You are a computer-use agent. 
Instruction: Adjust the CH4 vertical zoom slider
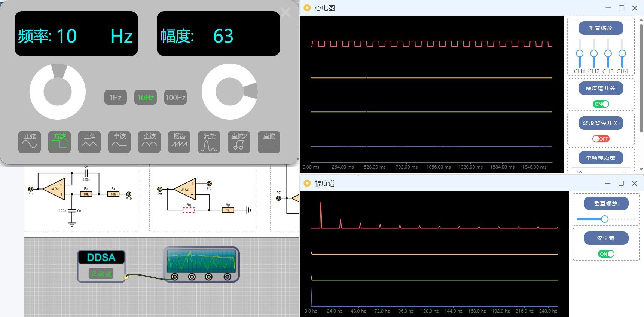[622, 53]
